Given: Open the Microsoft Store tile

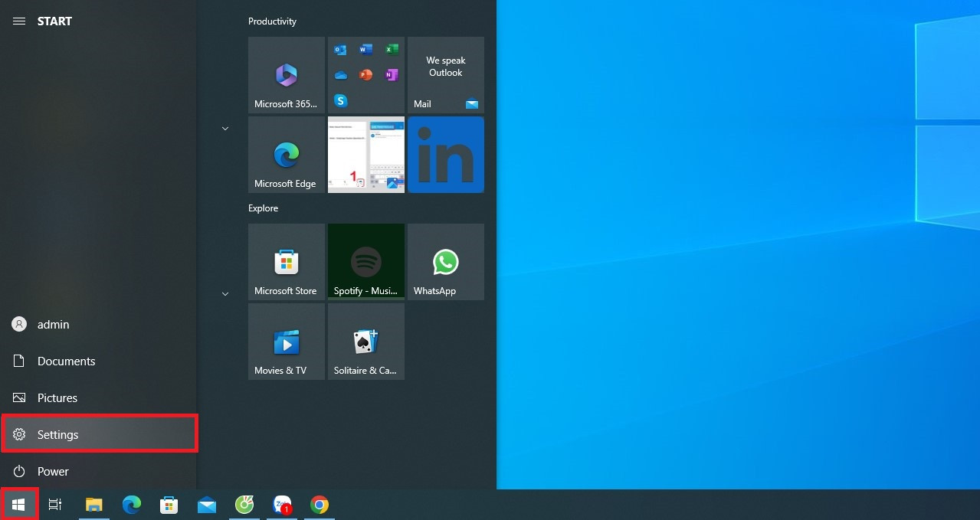Looking at the screenshot, I should [x=287, y=262].
